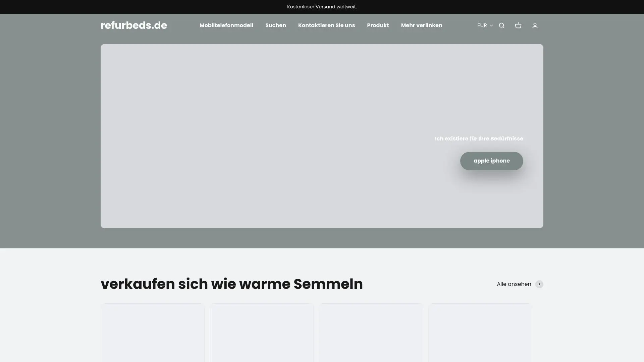Click the chevron next to EUR

coord(491,25)
